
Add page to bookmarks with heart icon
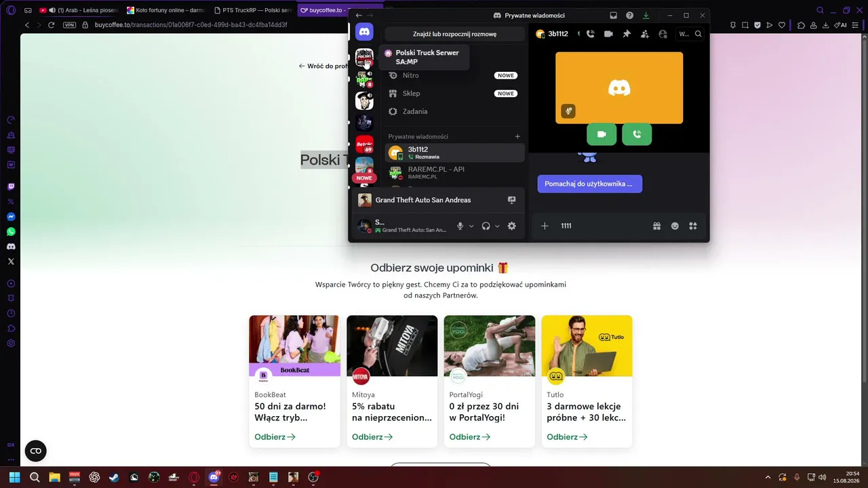pos(782,25)
